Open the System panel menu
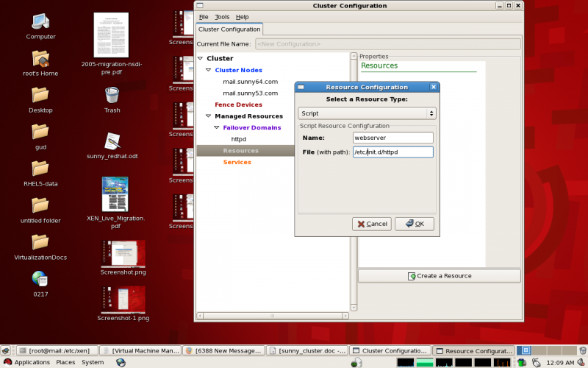 [x=93, y=362]
